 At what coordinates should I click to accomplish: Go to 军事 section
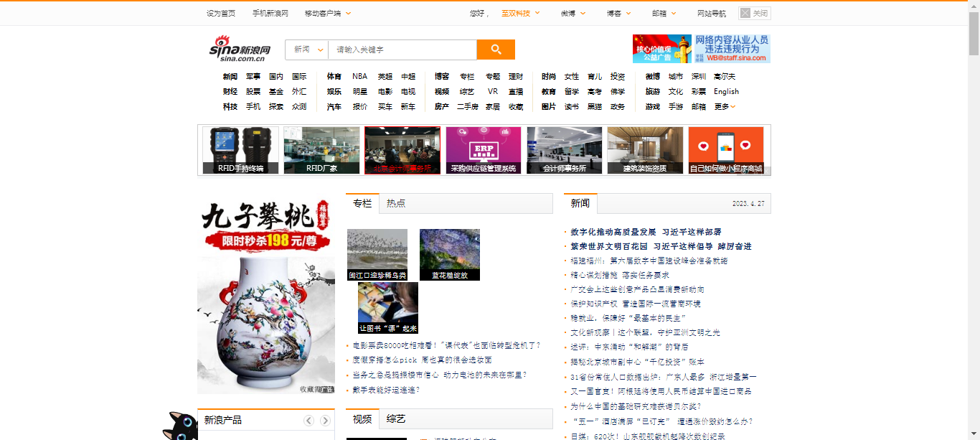tap(253, 76)
